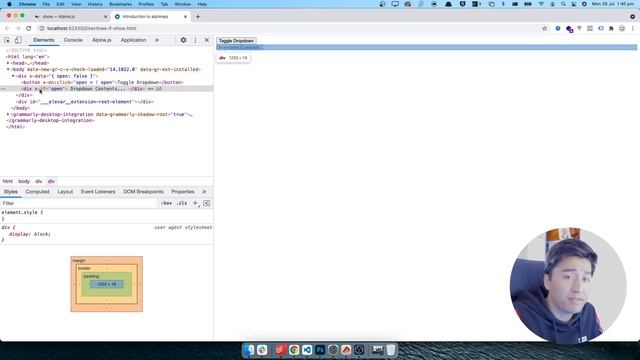Open the Event Listeners pane tab
Image resolution: width=640 pixels, height=360 pixels.
coord(98,191)
